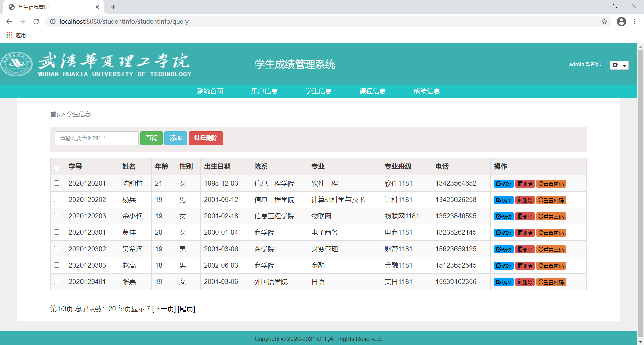Open browser profile account icon
This screenshot has width=644, height=345.
click(x=621, y=22)
